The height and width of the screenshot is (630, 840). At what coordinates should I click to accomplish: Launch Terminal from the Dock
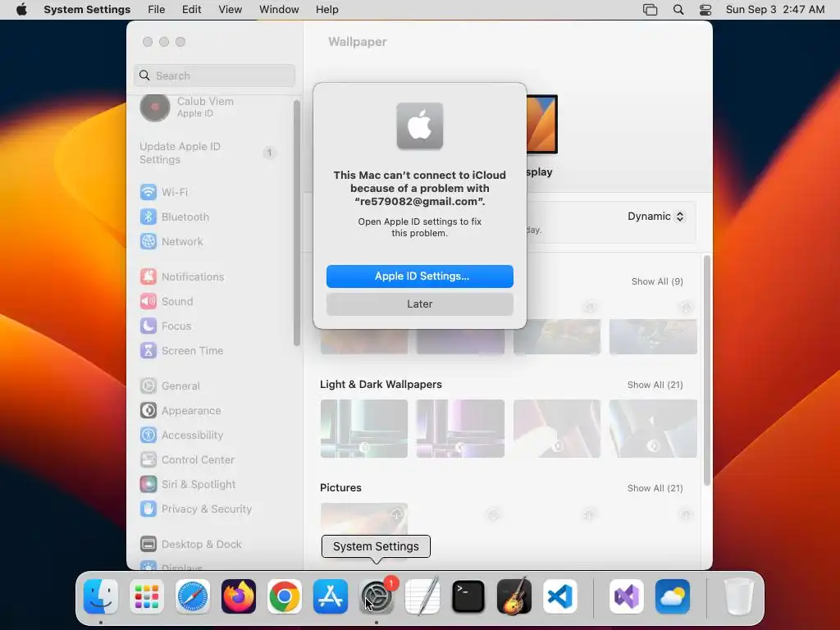click(x=468, y=596)
